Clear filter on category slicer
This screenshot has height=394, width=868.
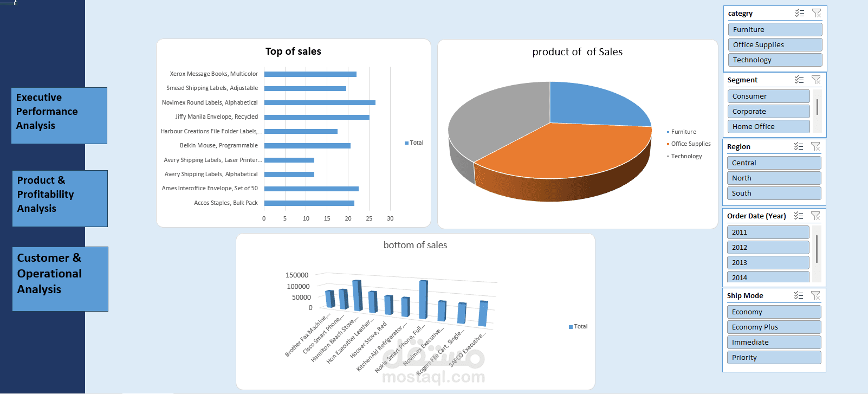pos(817,13)
